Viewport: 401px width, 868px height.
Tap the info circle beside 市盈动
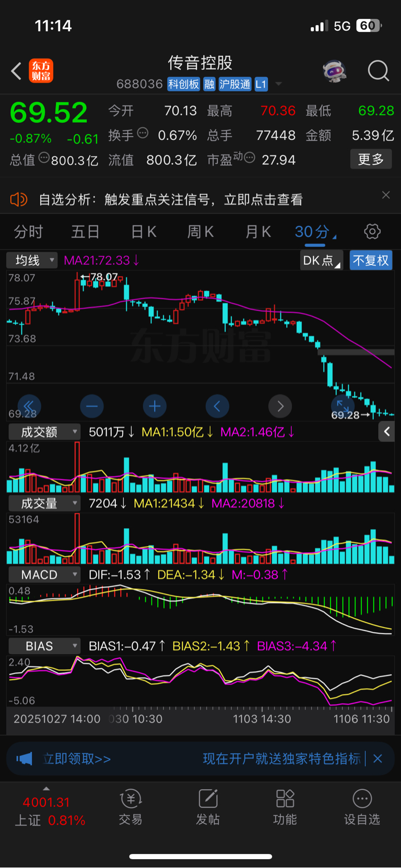[x=250, y=157]
